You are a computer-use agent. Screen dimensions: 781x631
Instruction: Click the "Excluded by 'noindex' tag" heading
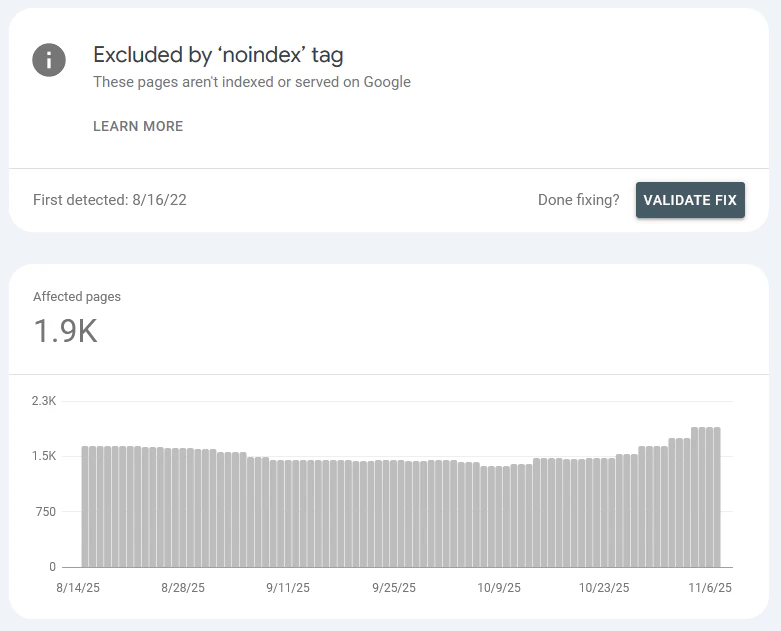(218, 55)
